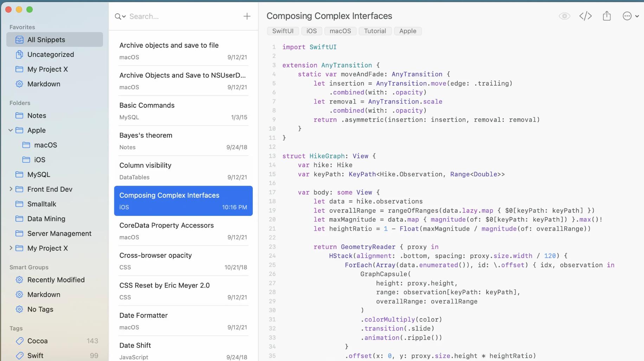Toggle the eye preview icon
Image resolution: width=644 pixels, height=361 pixels.
coord(564,16)
